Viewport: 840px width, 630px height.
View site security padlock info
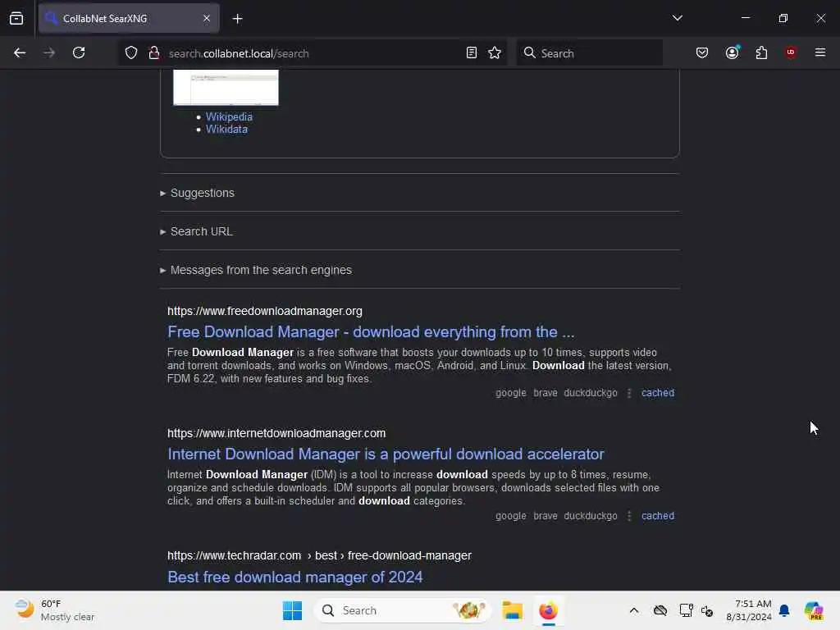click(x=154, y=53)
